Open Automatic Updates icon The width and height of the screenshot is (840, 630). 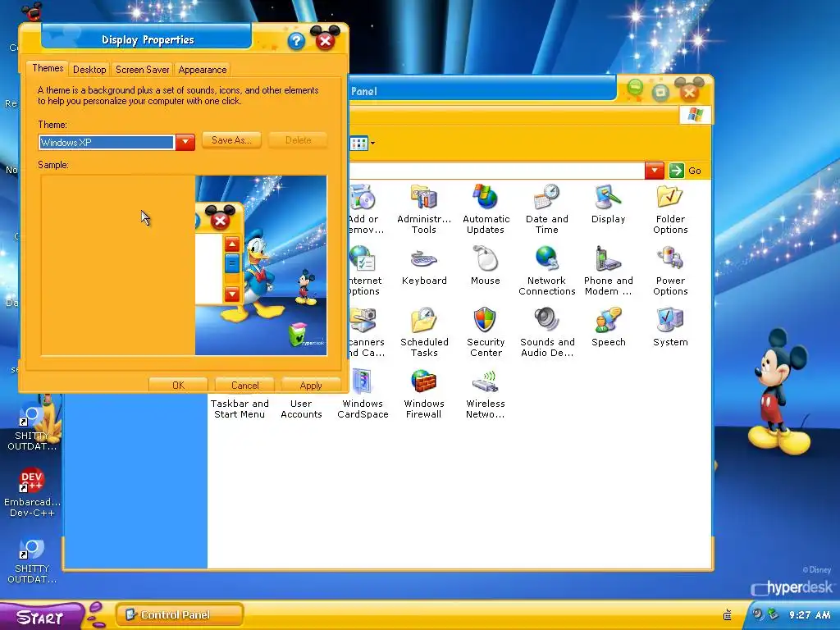tap(486, 209)
